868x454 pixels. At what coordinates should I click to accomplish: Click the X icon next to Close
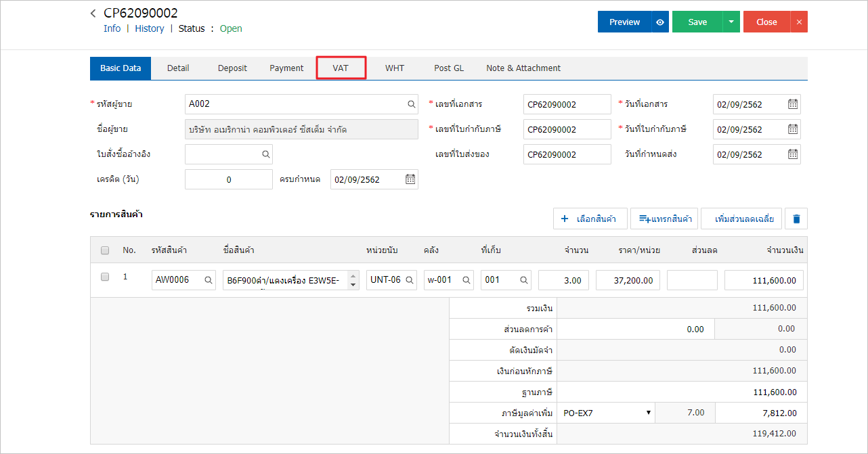click(x=799, y=22)
